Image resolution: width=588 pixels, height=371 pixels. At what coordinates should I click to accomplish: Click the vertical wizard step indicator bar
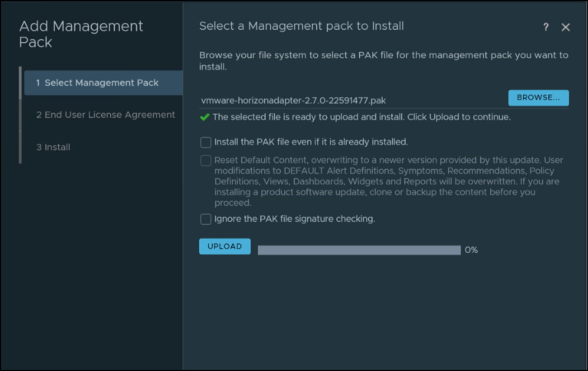point(21,115)
